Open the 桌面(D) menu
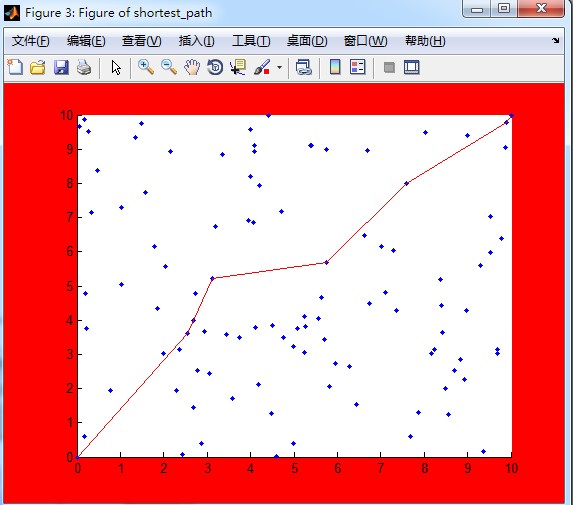Screen dimensions: 573x505 [307, 41]
